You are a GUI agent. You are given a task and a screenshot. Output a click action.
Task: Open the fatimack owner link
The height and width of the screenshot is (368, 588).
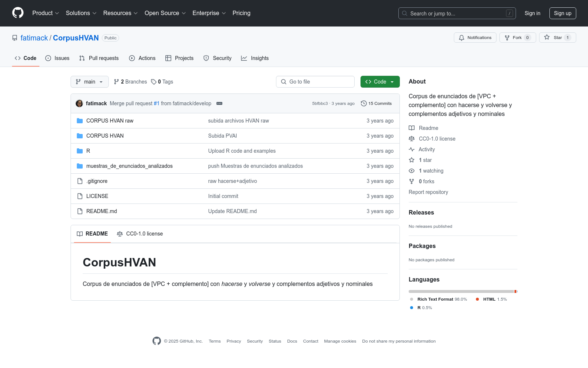(34, 38)
